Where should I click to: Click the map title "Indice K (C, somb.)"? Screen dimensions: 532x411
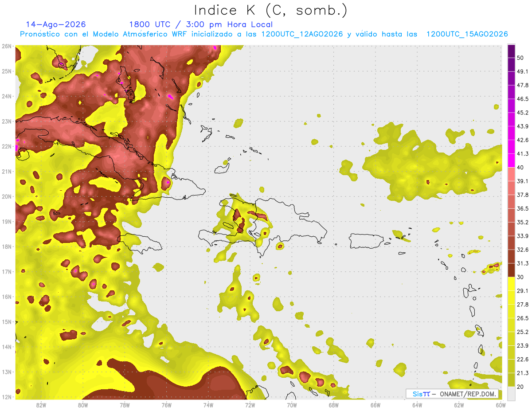click(270, 10)
